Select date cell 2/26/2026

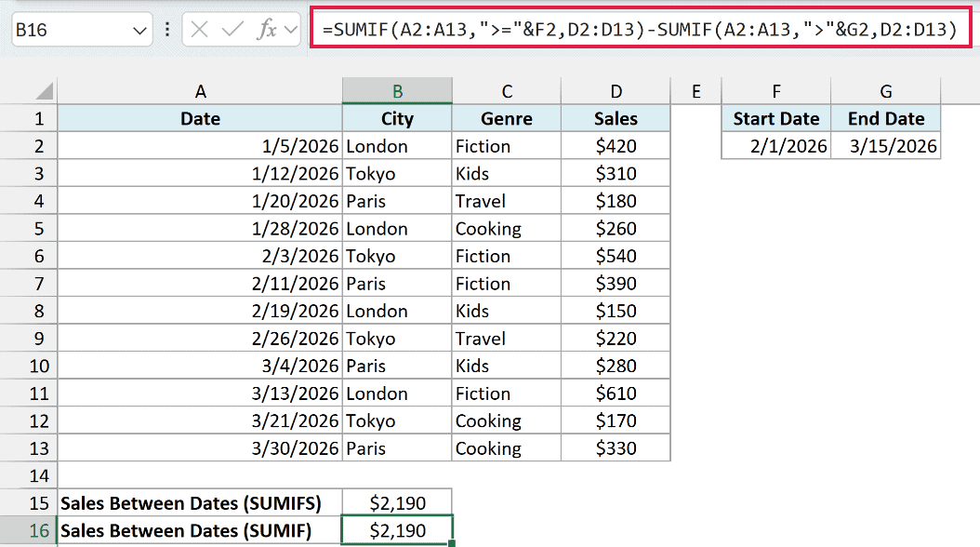(200, 339)
